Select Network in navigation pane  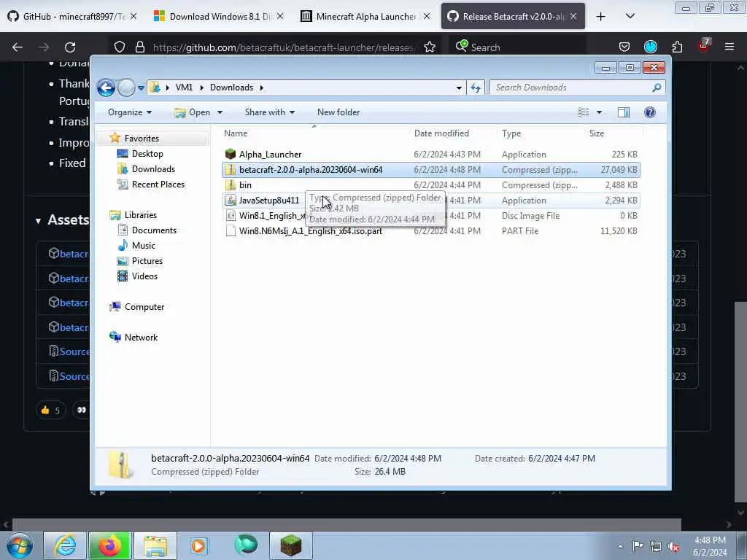pos(141,337)
